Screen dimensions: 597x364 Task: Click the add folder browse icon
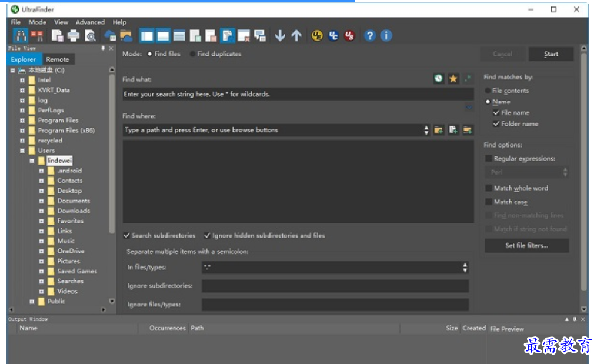[x=439, y=130]
